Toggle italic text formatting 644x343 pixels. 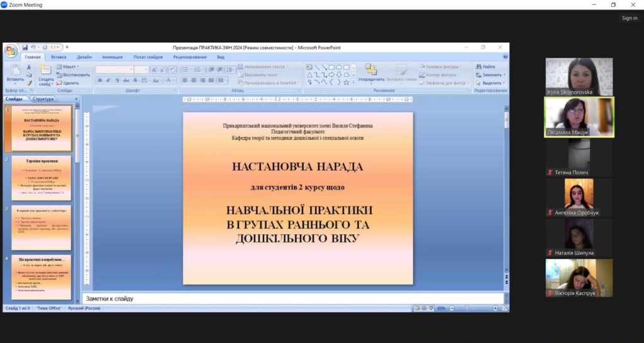(x=109, y=80)
